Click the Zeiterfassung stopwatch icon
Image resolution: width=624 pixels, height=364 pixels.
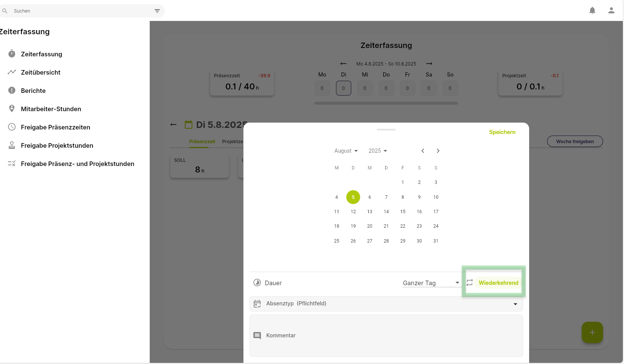(x=12, y=54)
